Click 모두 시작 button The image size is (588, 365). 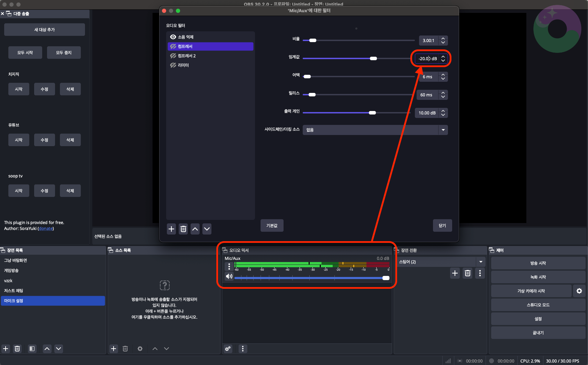click(25, 53)
